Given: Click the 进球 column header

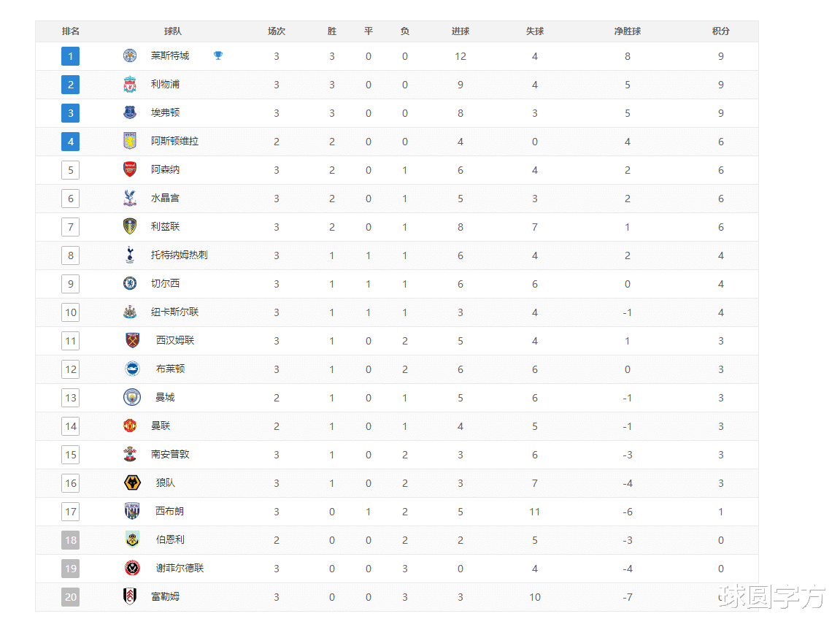Looking at the screenshot, I should (x=461, y=31).
